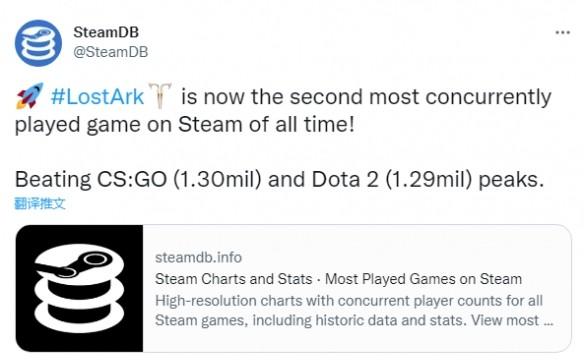Click the SteamDB display name
Screen dimensions: 584x364
106,32
